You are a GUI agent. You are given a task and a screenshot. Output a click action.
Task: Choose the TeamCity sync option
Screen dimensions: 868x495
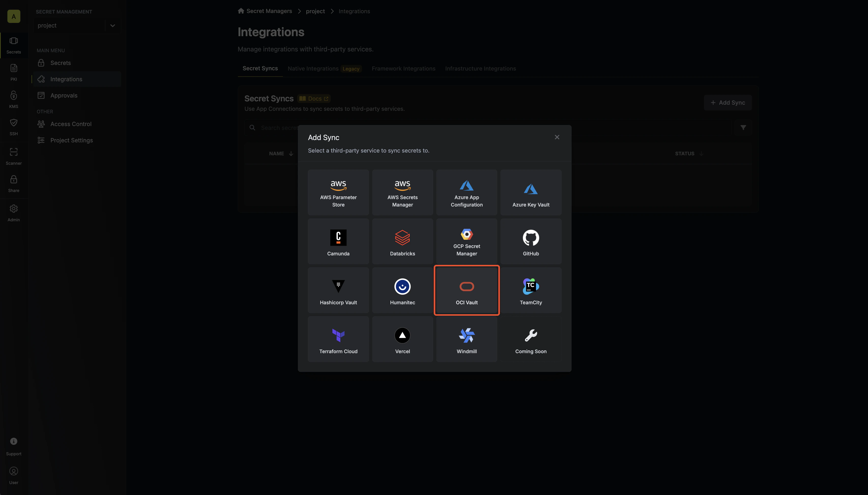coord(531,290)
